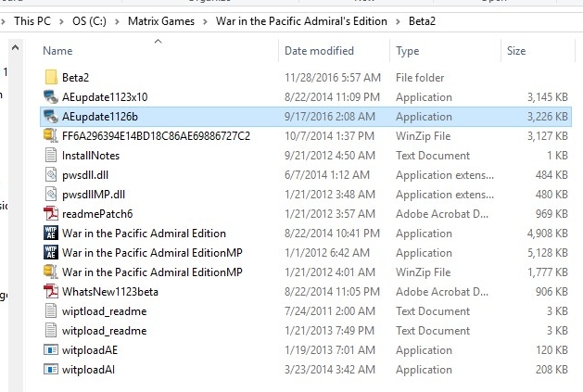583x392 pixels.
Task: Click the File folder type cell
Action: 420,77
